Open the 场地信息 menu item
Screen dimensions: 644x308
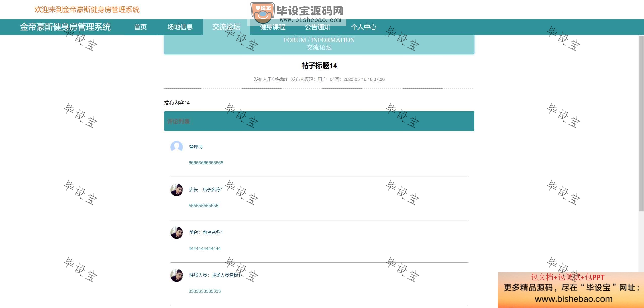point(180,27)
